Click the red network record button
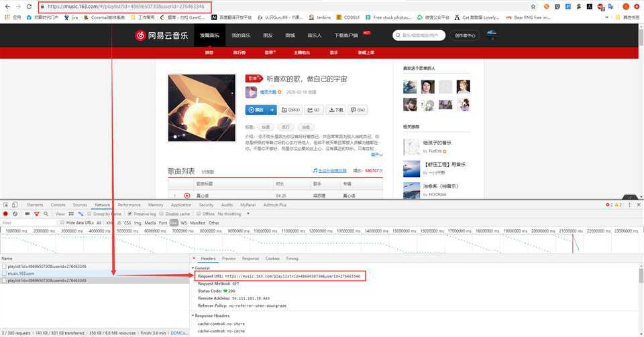 pos(6,214)
